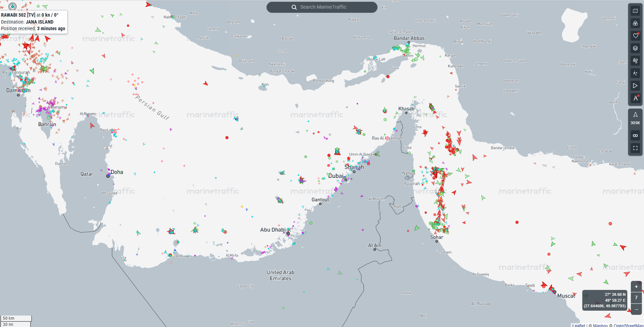Click the Bahrain country label

coord(47,124)
